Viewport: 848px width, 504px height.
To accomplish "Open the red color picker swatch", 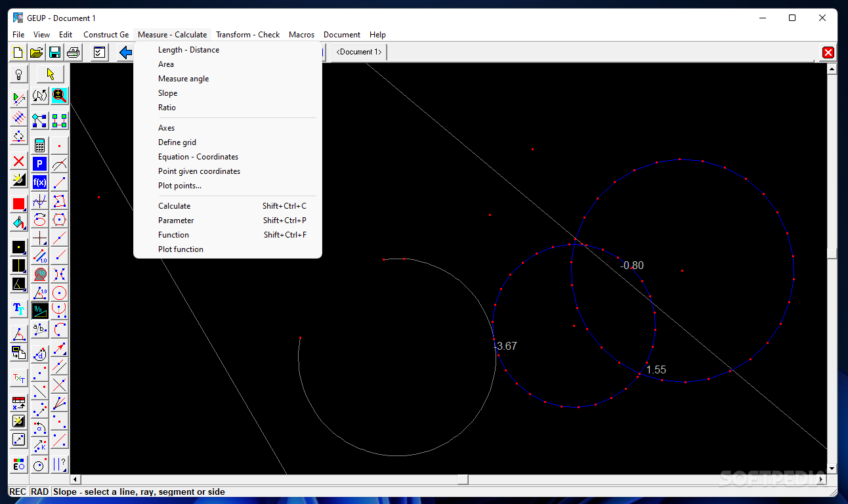I will [x=18, y=204].
